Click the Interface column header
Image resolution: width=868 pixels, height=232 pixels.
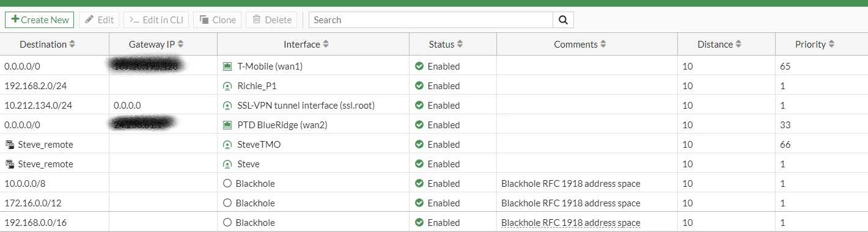[x=313, y=44]
